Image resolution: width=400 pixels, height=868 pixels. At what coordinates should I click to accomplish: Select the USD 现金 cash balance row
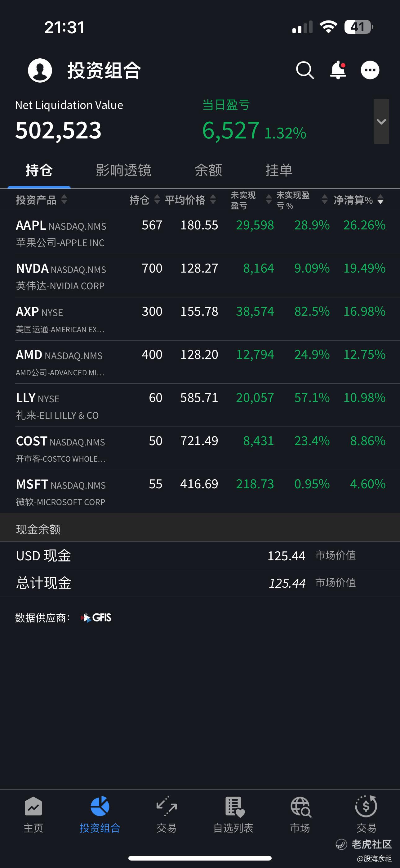pos(200,556)
